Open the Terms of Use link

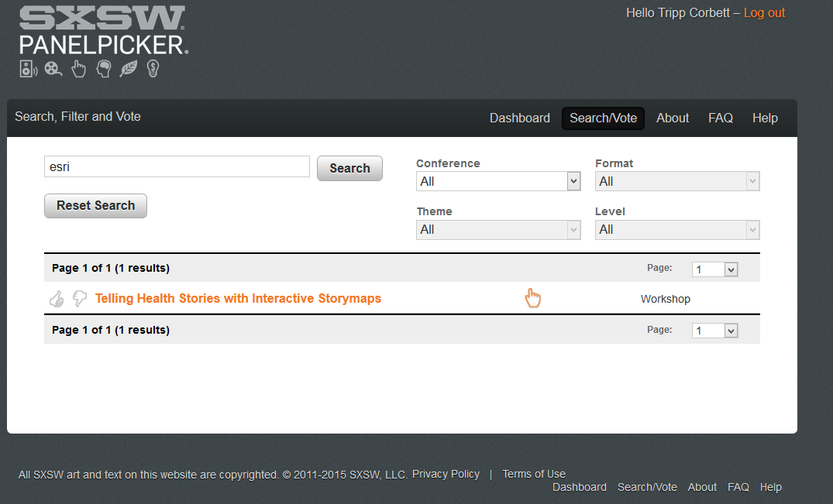pos(534,475)
